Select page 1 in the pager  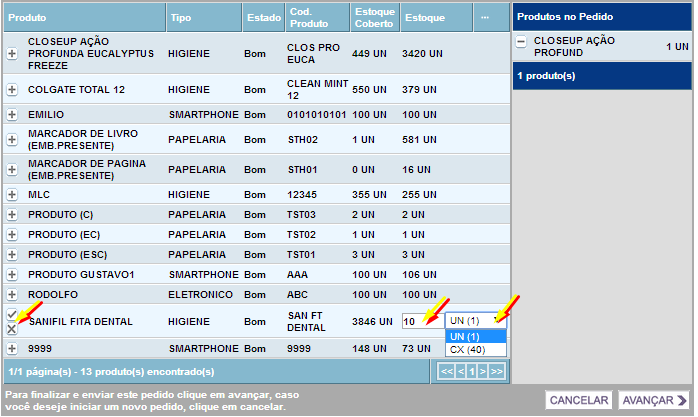pyautogui.click(x=471, y=371)
